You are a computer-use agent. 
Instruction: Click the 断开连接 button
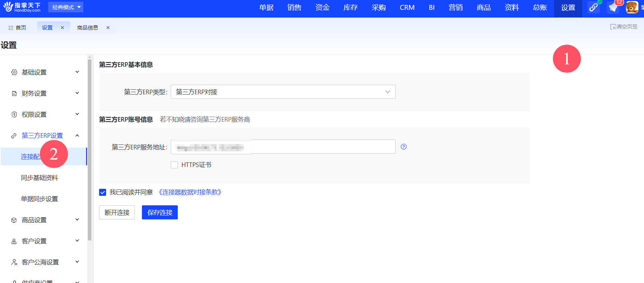point(117,212)
